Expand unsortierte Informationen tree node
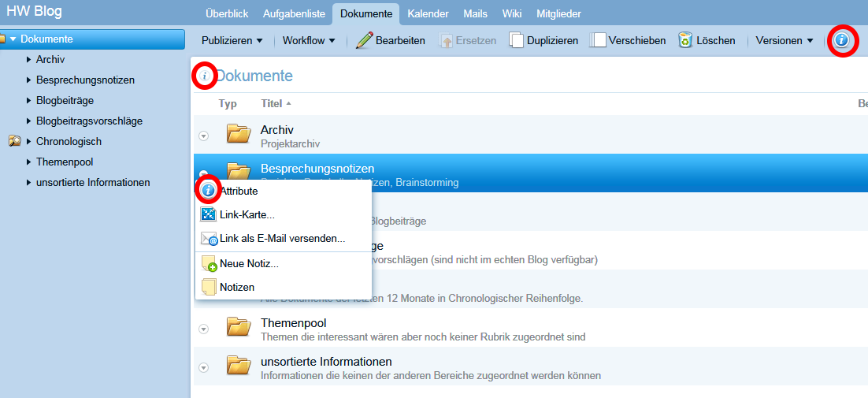The width and height of the screenshot is (868, 398). click(x=29, y=182)
